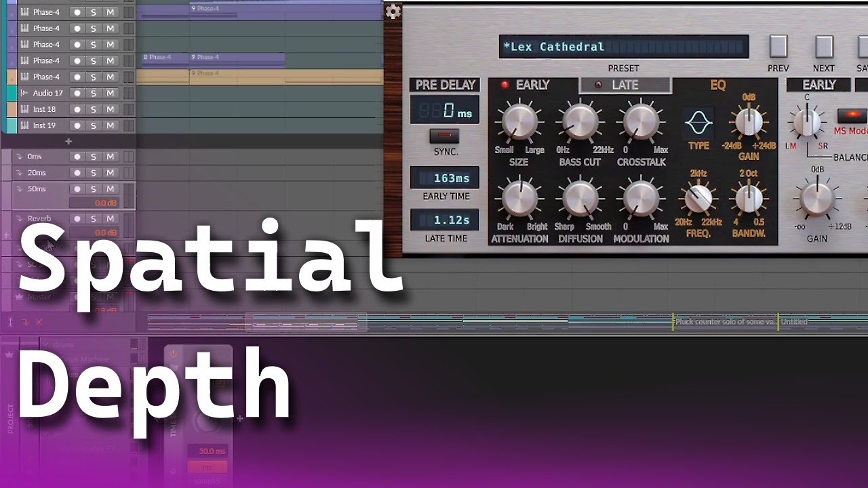Arm record on Inst 18 track
This screenshot has height=488, width=868.
coord(77,109)
